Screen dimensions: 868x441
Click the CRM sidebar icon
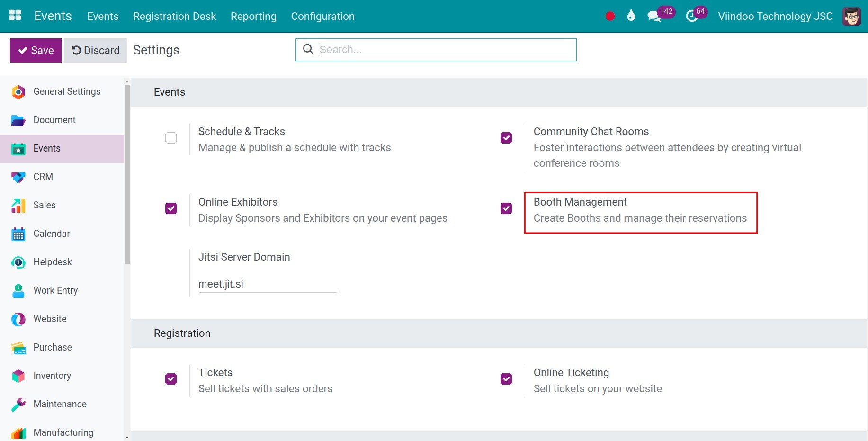coord(18,177)
